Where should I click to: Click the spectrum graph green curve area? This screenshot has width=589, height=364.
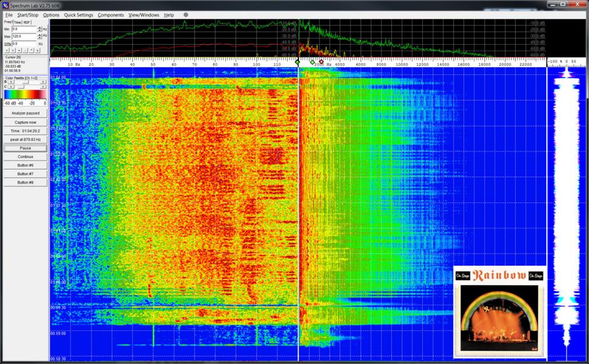[x=297, y=38]
